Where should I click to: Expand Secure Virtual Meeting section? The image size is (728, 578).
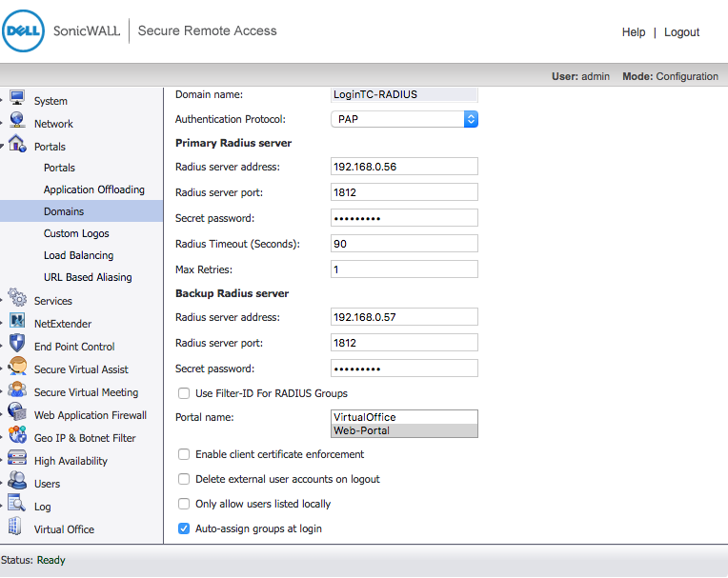[x=86, y=392]
